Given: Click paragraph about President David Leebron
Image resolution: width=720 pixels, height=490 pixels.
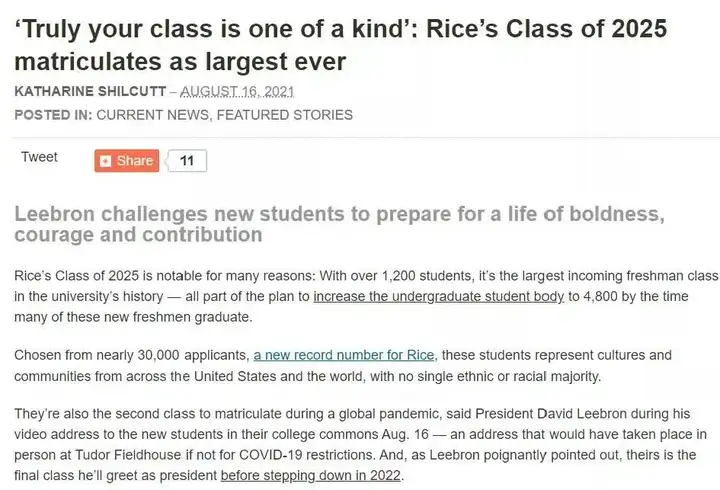Looking at the screenshot, I should (x=360, y=445).
